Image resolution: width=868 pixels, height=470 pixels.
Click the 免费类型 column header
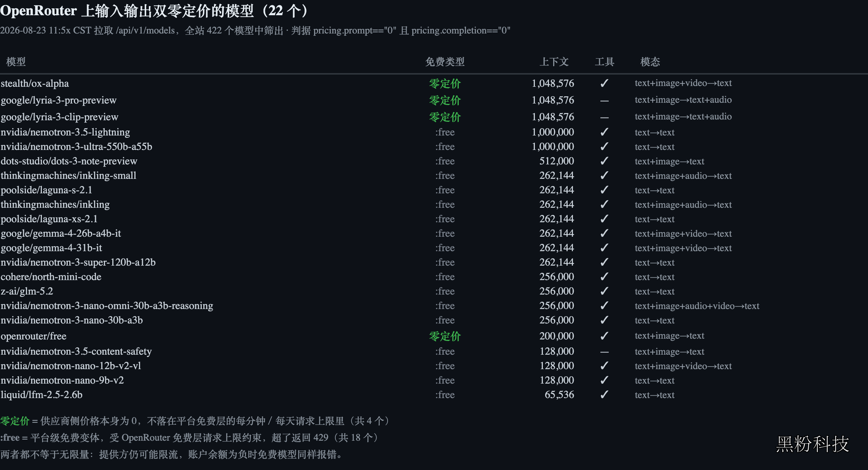[x=445, y=62]
